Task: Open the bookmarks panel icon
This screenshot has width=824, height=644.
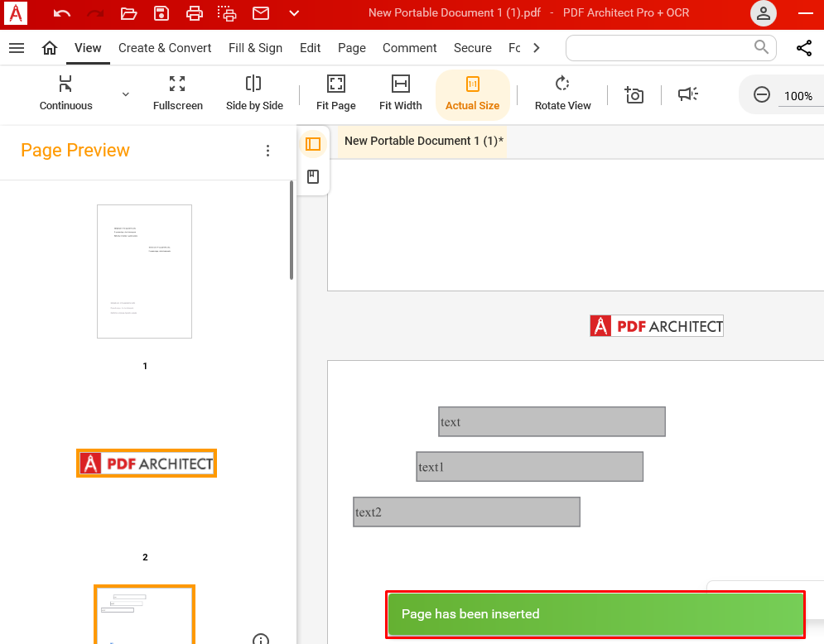Action: click(x=313, y=176)
